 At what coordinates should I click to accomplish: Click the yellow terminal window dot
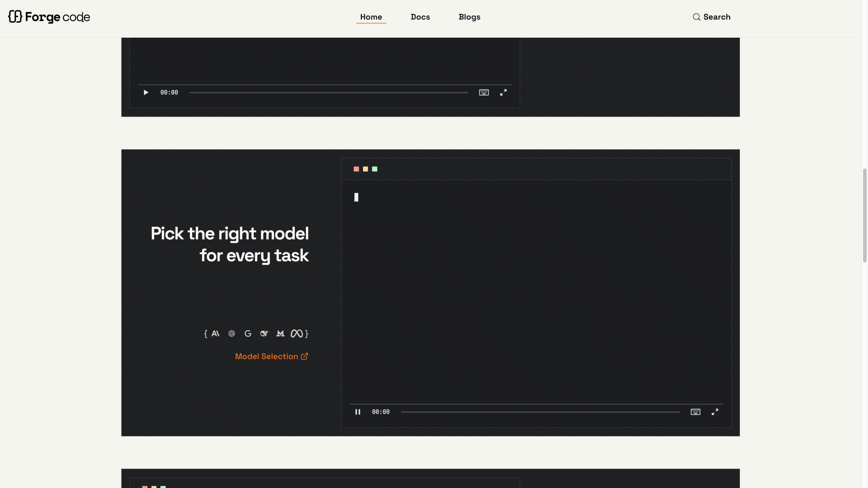[x=365, y=169]
